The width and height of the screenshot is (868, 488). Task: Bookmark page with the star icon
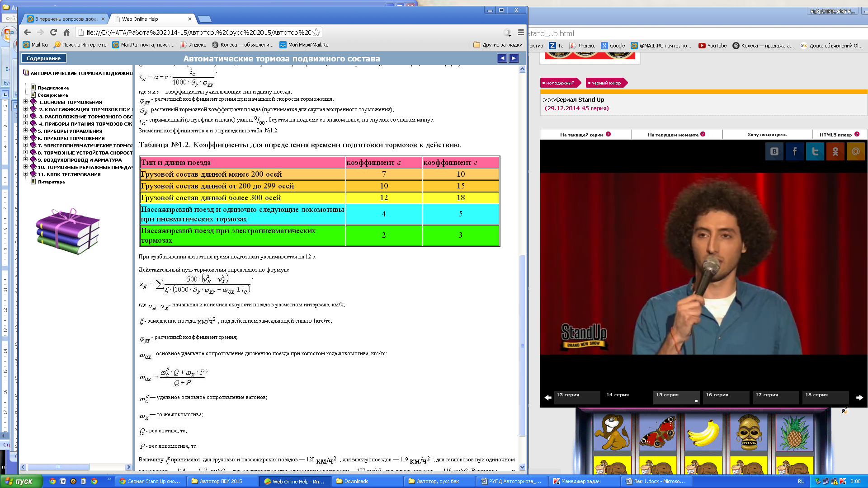tap(316, 33)
